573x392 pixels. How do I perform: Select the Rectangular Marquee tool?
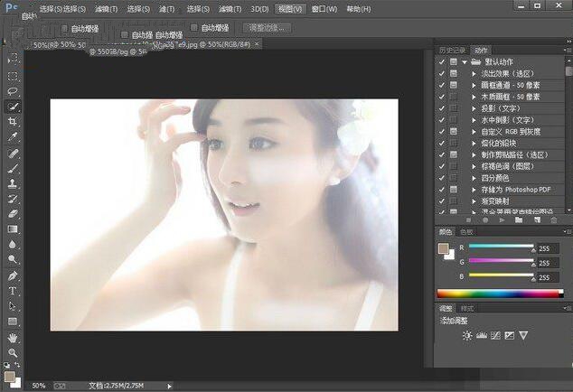[x=13, y=76]
